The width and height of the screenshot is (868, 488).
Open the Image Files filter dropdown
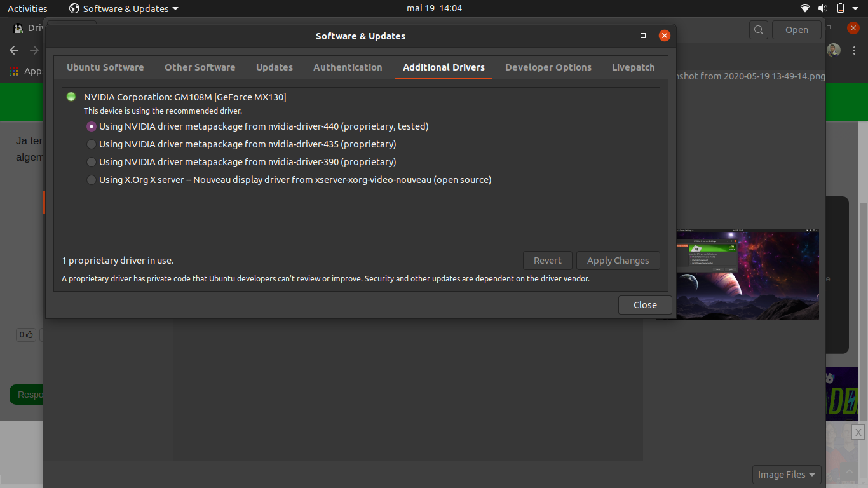(x=787, y=475)
